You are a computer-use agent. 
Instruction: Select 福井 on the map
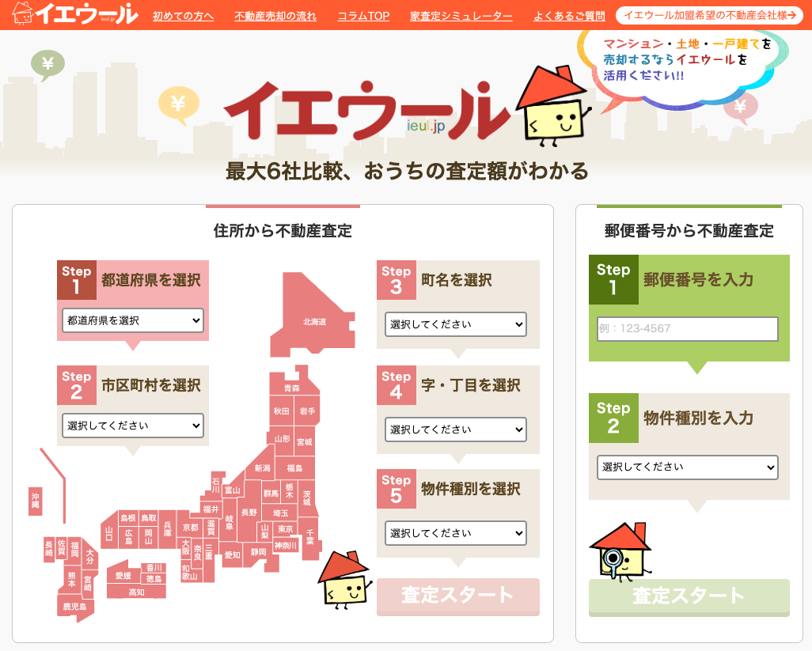tap(211, 509)
